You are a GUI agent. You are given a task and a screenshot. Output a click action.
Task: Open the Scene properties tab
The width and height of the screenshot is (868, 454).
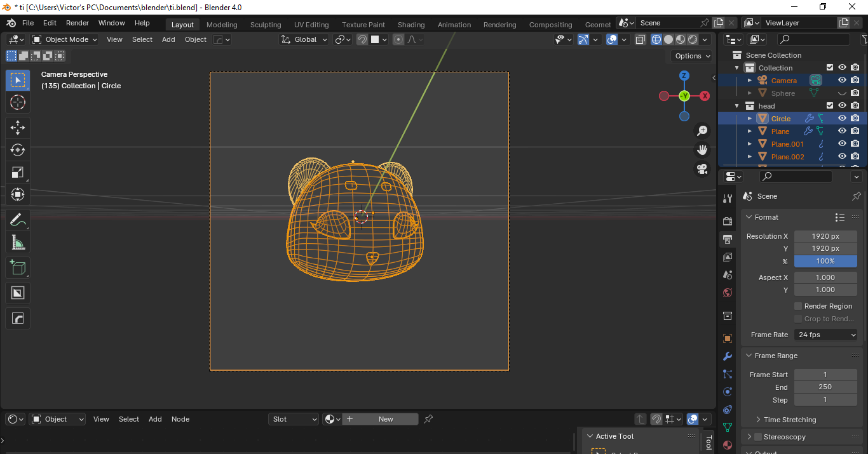tap(728, 275)
